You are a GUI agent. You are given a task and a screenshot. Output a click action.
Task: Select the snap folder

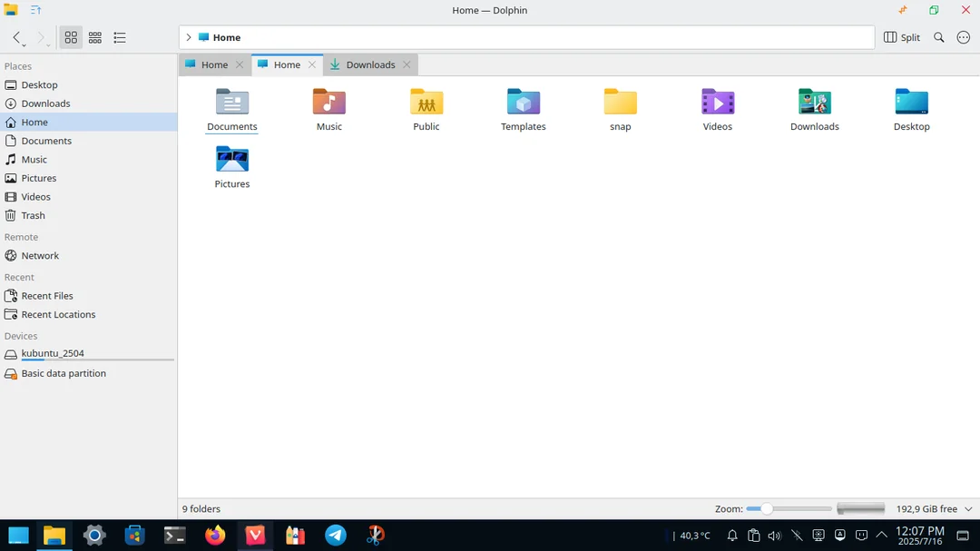pos(620,102)
